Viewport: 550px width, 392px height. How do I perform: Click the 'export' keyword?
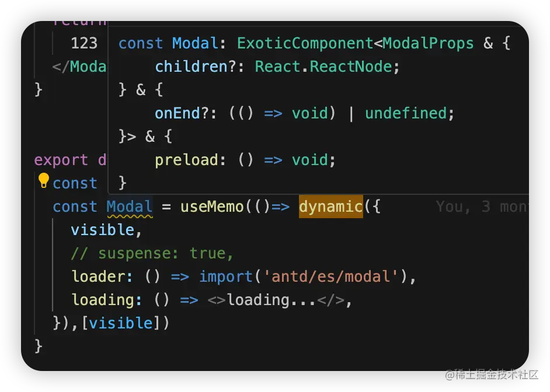pyautogui.click(x=61, y=160)
